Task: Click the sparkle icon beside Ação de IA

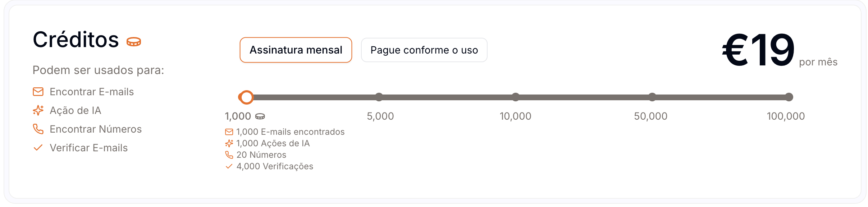Action: 38,110
